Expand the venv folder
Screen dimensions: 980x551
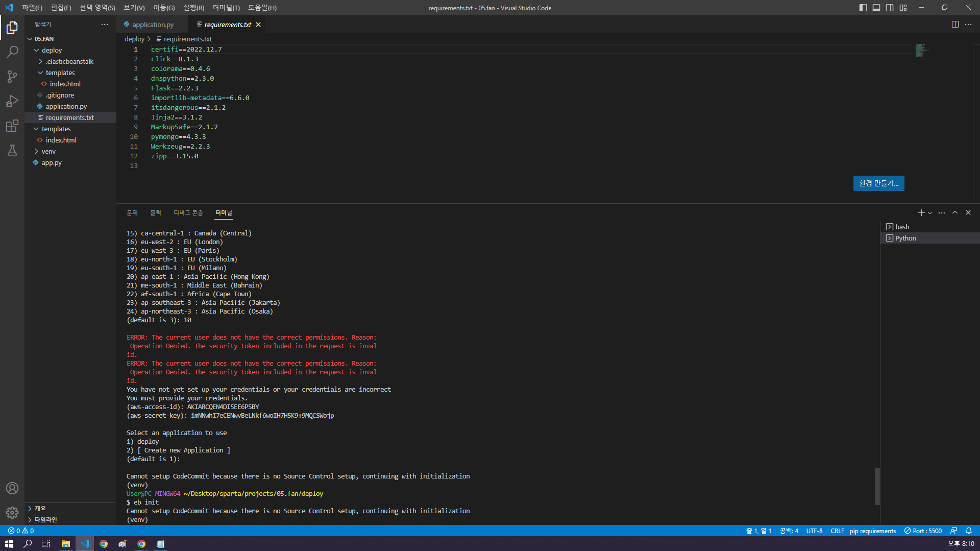point(70,151)
